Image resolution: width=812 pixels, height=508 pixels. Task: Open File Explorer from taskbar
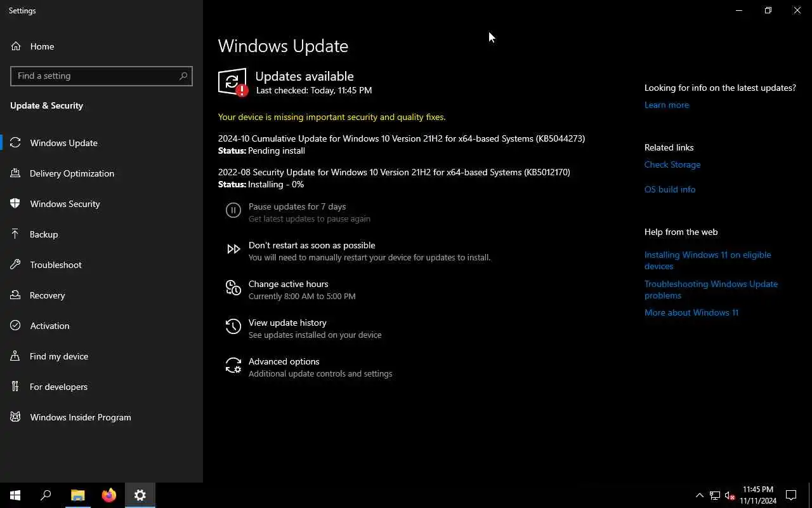coord(78,495)
